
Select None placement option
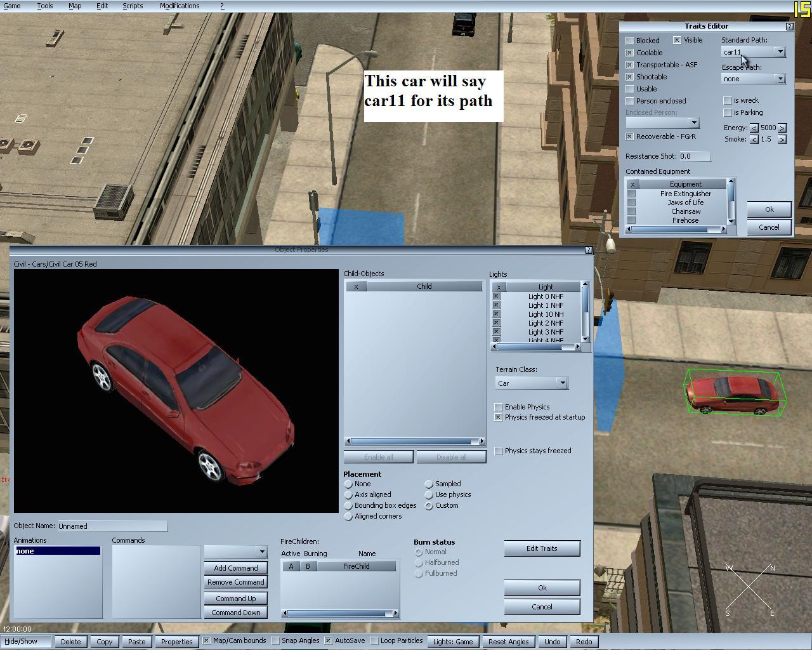348,484
